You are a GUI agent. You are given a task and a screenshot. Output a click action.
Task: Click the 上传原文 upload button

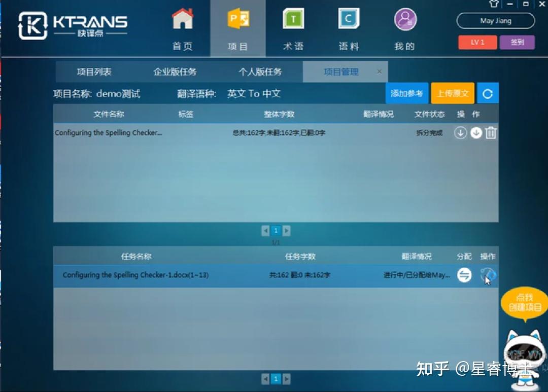click(453, 93)
